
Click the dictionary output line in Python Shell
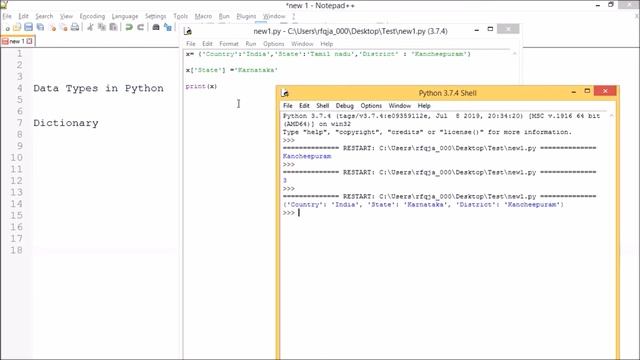(423, 205)
